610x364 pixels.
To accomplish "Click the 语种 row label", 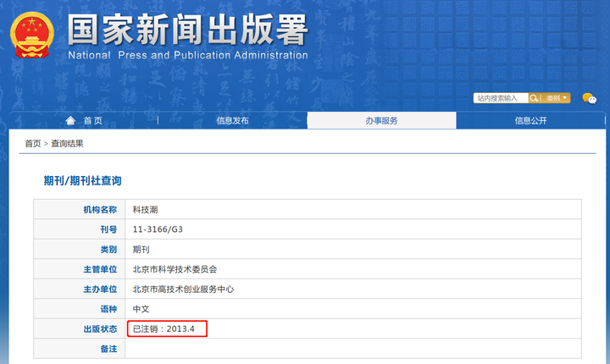I will click(x=108, y=309).
